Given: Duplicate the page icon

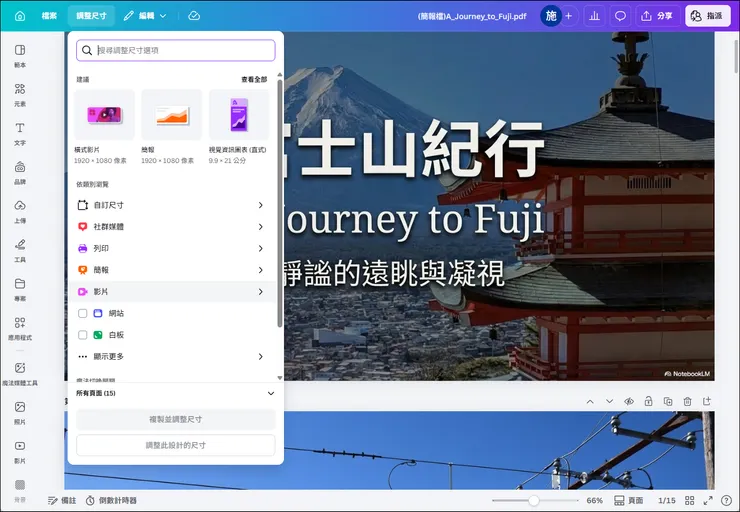Looking at the screenshot, I should (x=668, y=402).
